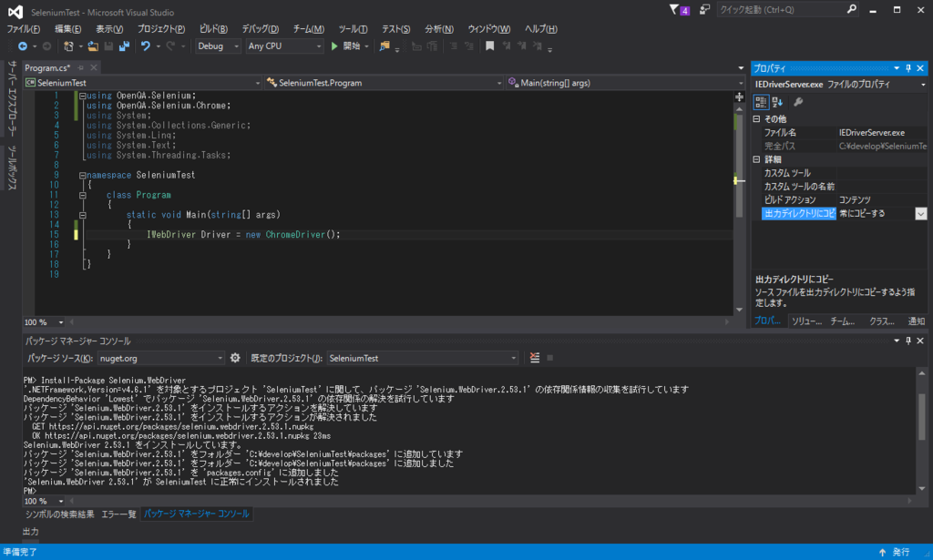Open the SeleniumTest.Program type dropdown
The height and width of the screenshot is (560, 933).
tap(384, 83)
